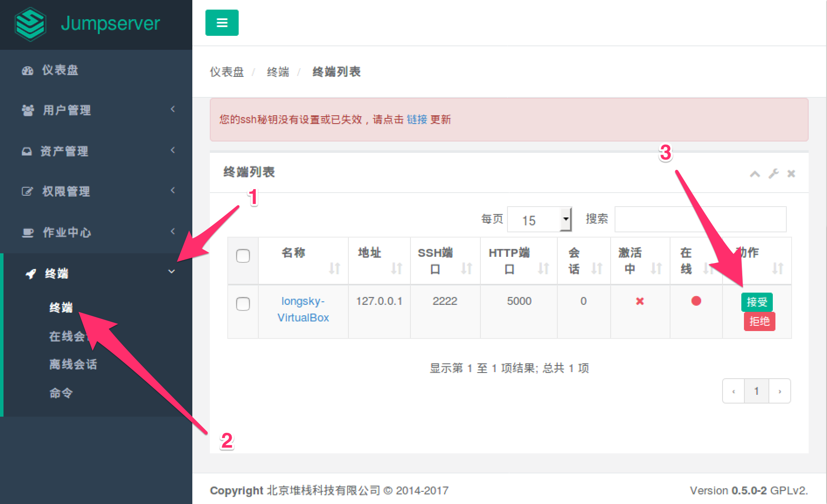Click the red online status dot
This screenshot has height=504, width=827.
tap(696, 301)
